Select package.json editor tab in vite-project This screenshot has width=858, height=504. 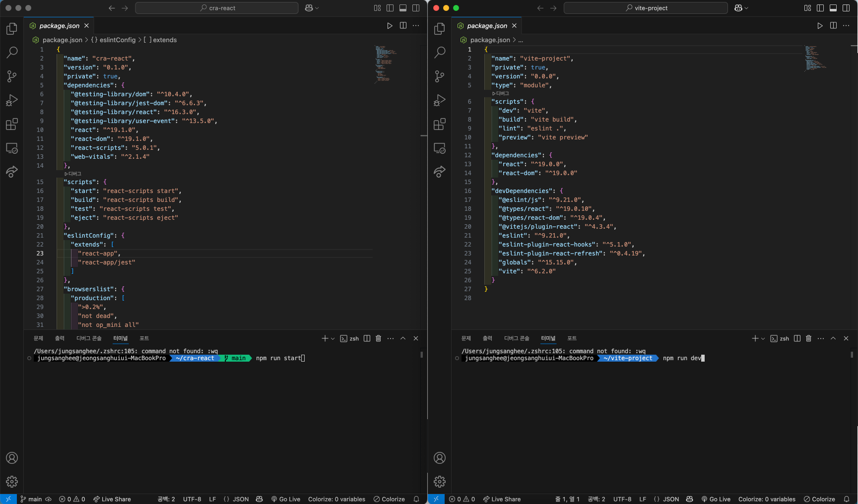487,26
